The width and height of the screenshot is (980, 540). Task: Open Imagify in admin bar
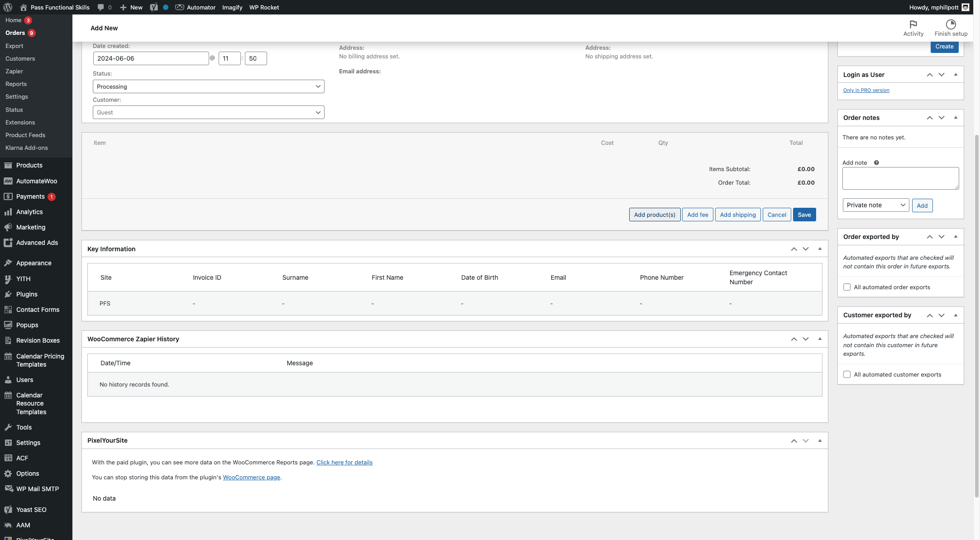click(x=232, y=7)
